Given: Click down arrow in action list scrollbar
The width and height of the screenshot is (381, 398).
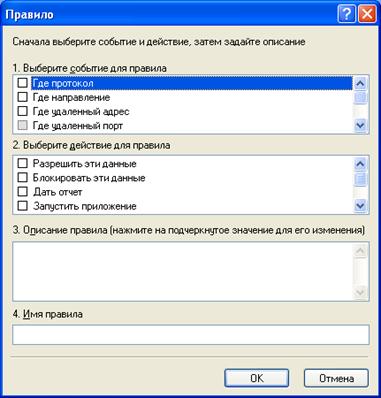Looking at the screenshot, I should tap(360, 206).
